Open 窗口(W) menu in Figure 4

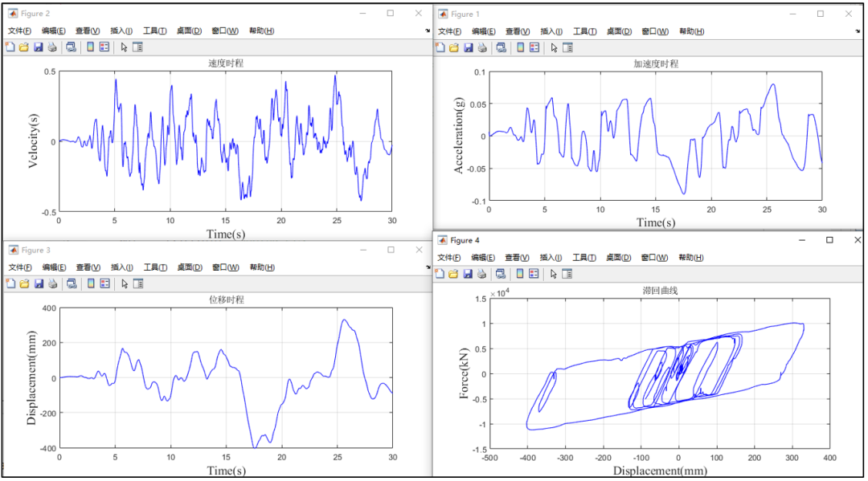coord(654,257)
